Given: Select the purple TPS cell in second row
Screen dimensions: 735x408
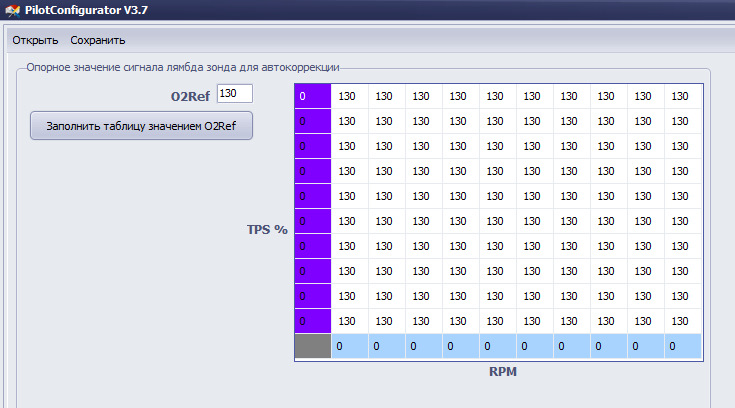Looking at the screenshot, I should (x=313, y=121).
